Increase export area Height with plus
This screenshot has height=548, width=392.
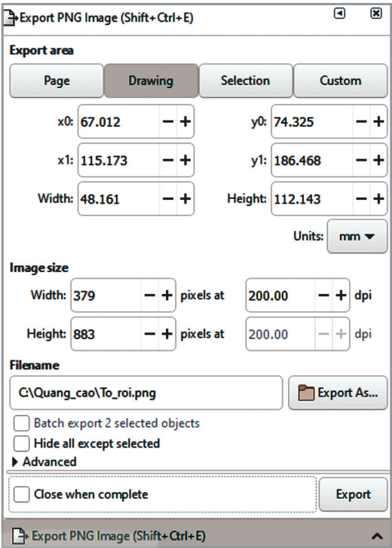[378, 198]
